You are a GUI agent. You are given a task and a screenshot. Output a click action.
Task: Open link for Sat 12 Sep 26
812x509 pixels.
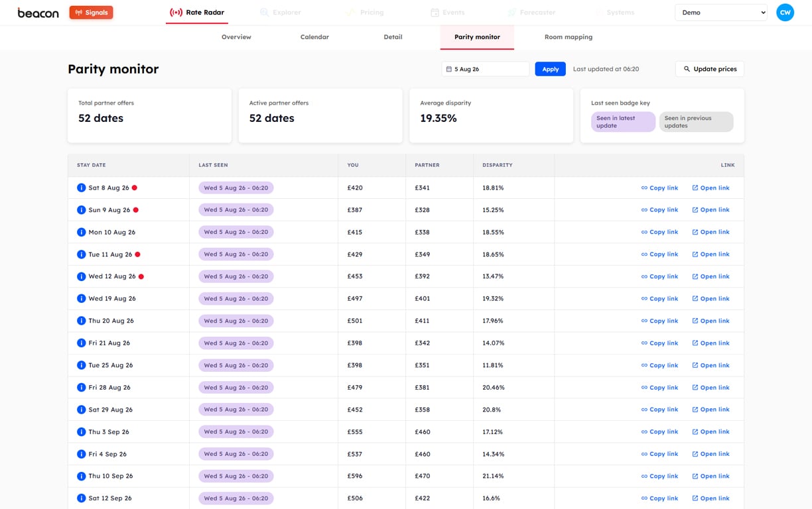click(x=710, y=498)
